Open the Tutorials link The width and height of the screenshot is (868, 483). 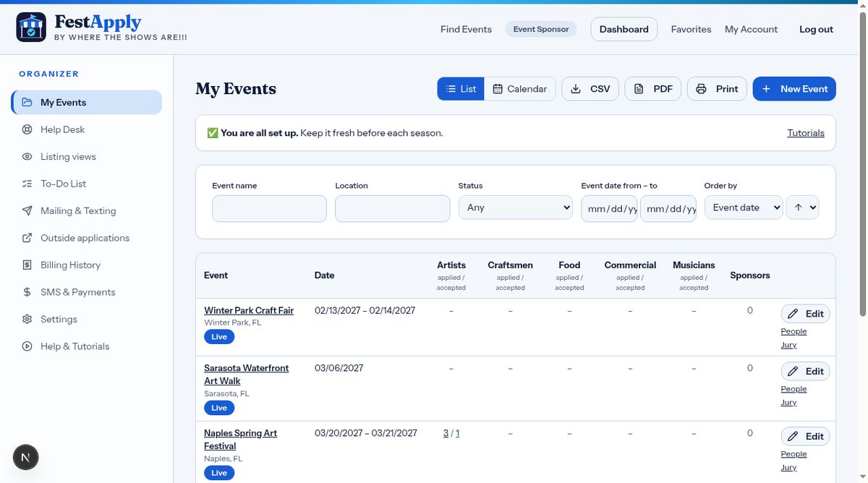(806, 133)
